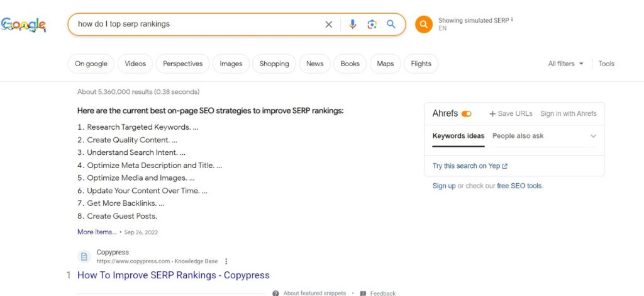Click Sign in with Ahrefs

point(569,114)
